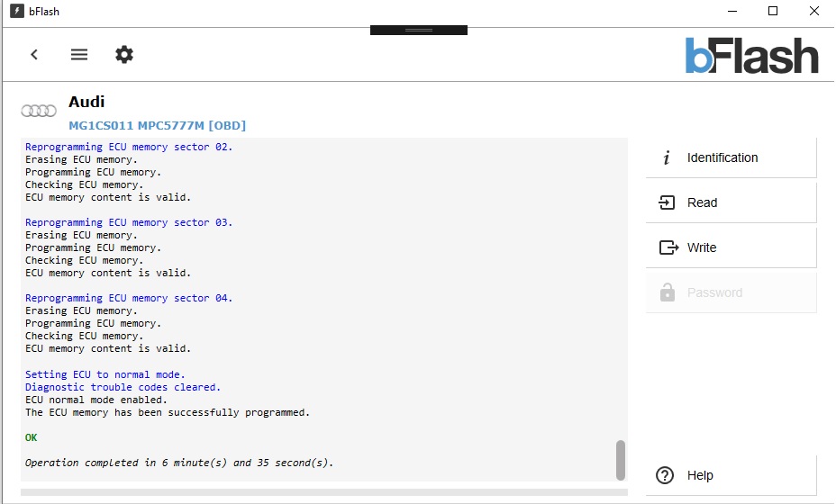This screenshot has height=504, width=836.
Task: Start ECU Read operation
Action: tap(731, 202)
